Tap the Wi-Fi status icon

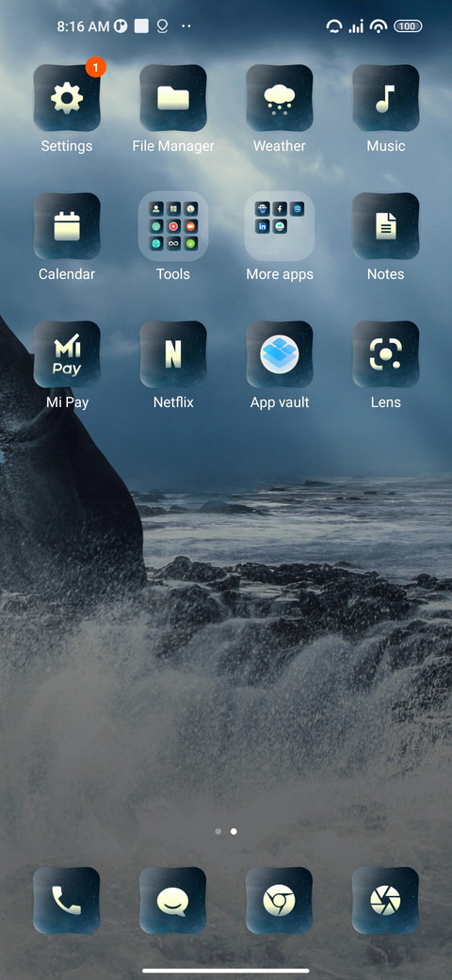tap(379, 26)
